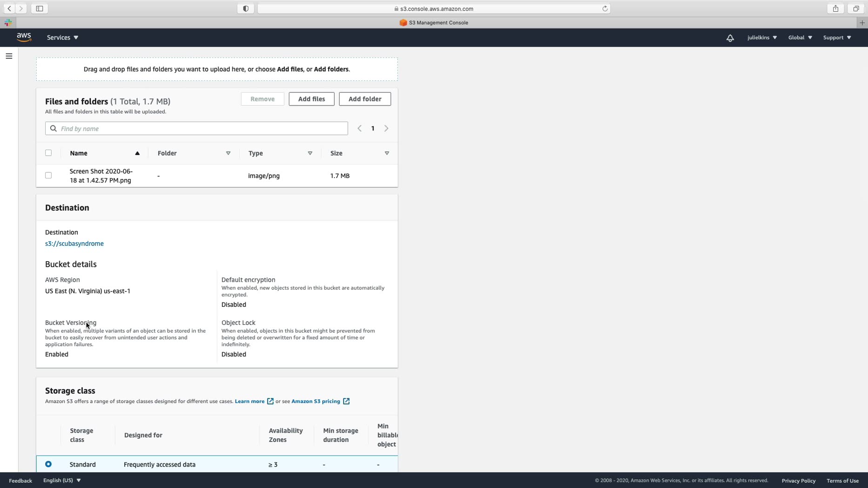Click the image/png type cell
This screenshot has width=868, height=488.
pyautogui.click(x=264, y=176)
